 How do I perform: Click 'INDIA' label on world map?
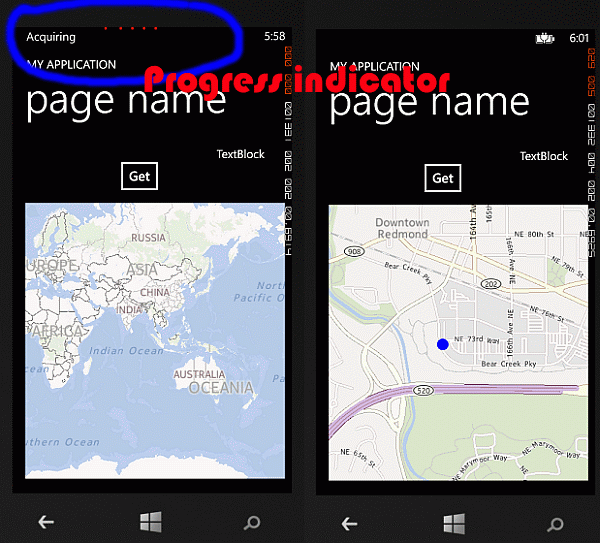pos(129,309)
